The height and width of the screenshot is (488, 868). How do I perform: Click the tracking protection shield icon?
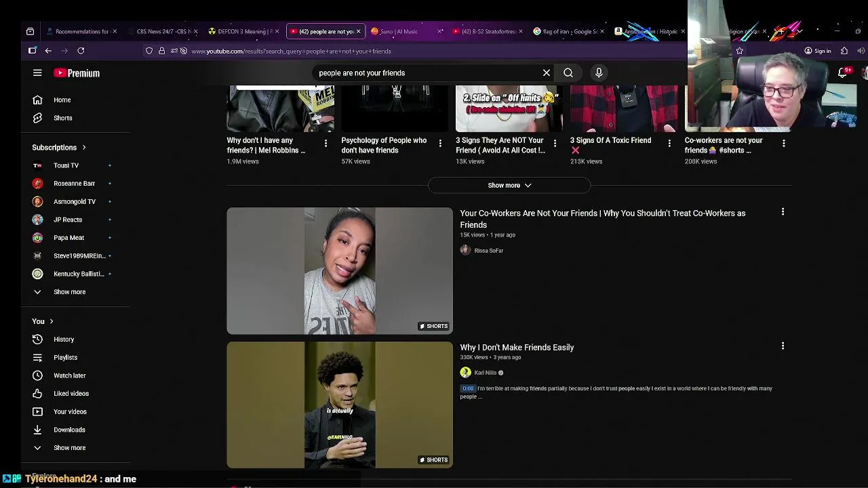pyautogui.click(x=149, y=51)
